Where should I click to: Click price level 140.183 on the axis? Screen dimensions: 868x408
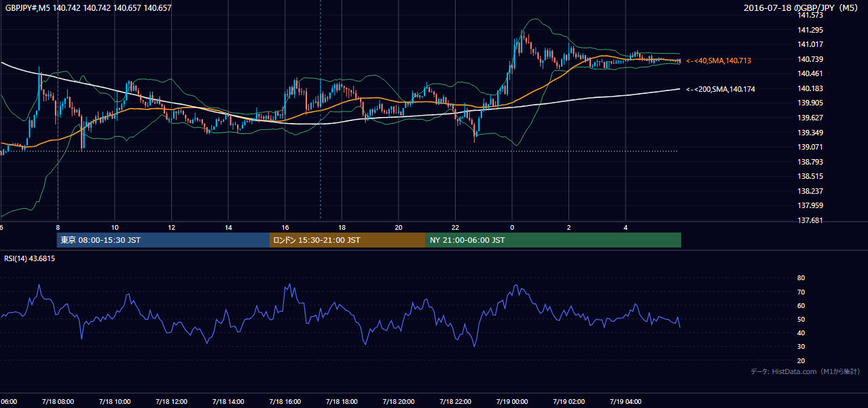810,88
